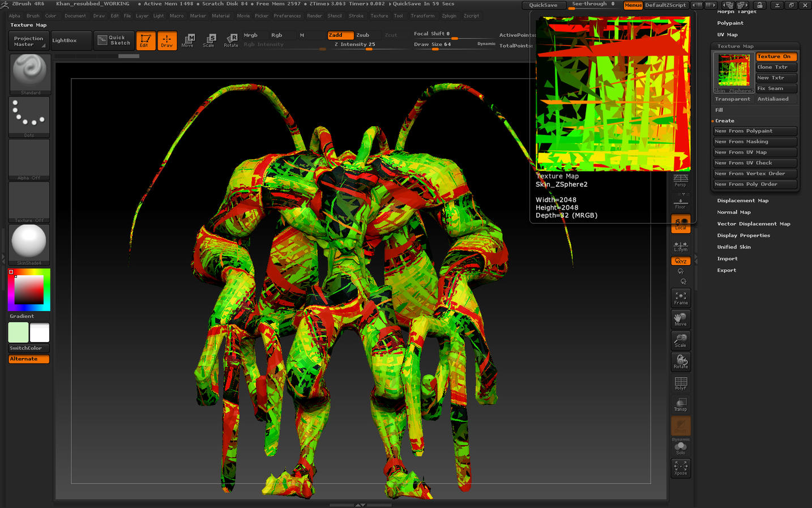Screen dimensions: 812x508
Task: Activate PolyF polyframe display
Action: click(x=680, y=383)
